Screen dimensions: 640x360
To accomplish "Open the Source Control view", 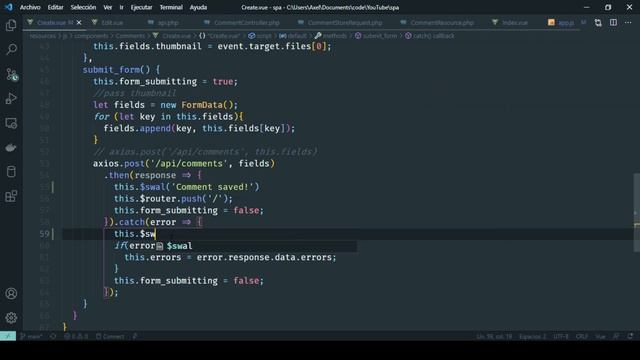I will (11, 74).
